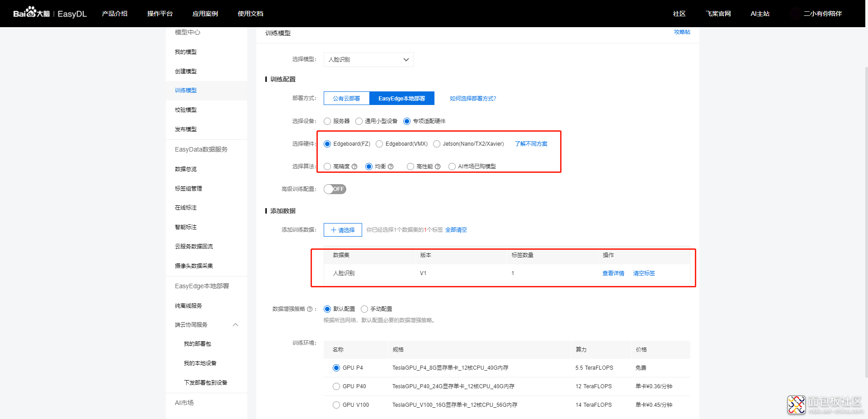The height and width of the screenshot is (419, 868).
Task: Click help icon next to 高性能
Action: (x=438, y=167)
